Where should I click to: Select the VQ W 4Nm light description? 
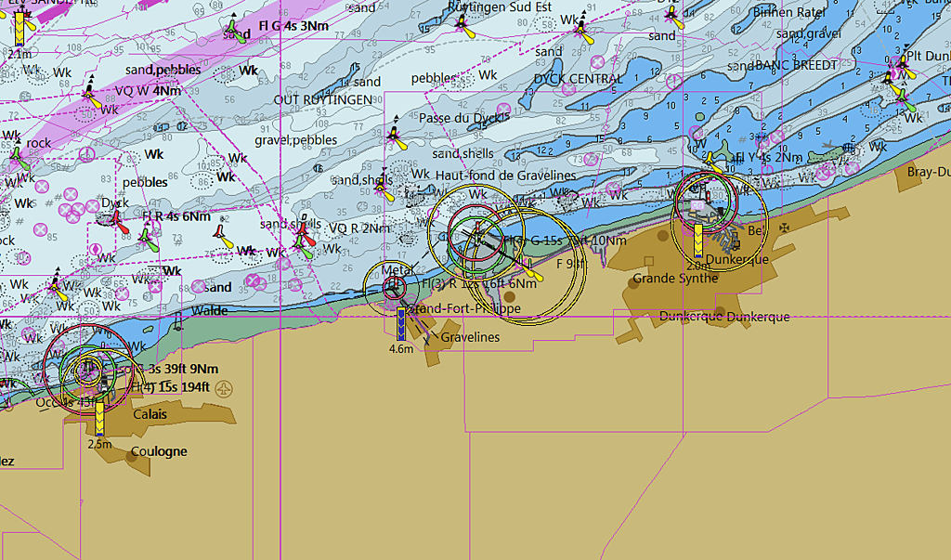coord(148,91)
